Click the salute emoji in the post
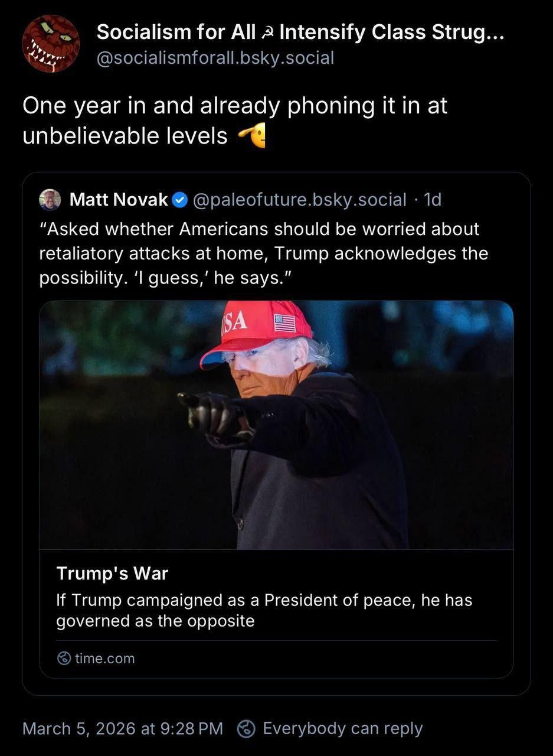 251,136
